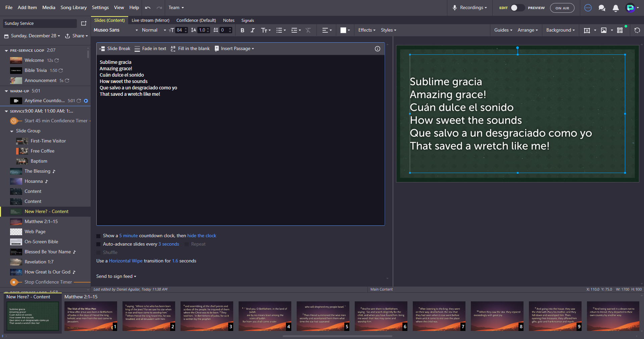Select Matthew slide thumbnail number 4
This screenshot has width=644, height=339.
tap(265, 316)
